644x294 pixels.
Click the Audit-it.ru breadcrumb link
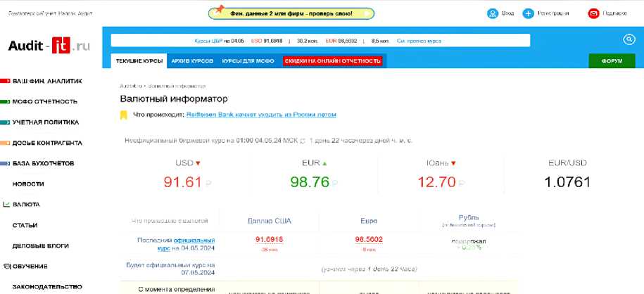click(x=131, y=87)
